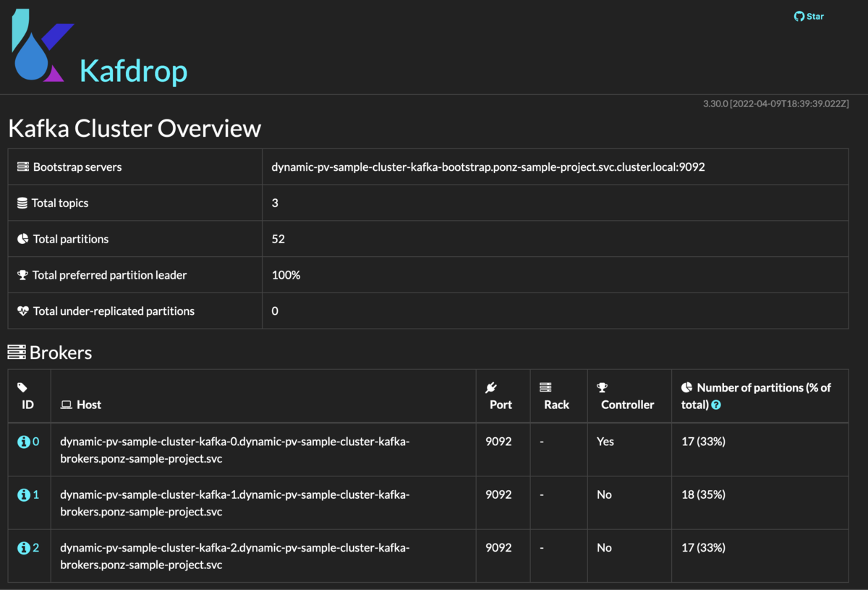
Task: Open details for broker 1 via its info icon
Action: (25, 494)
